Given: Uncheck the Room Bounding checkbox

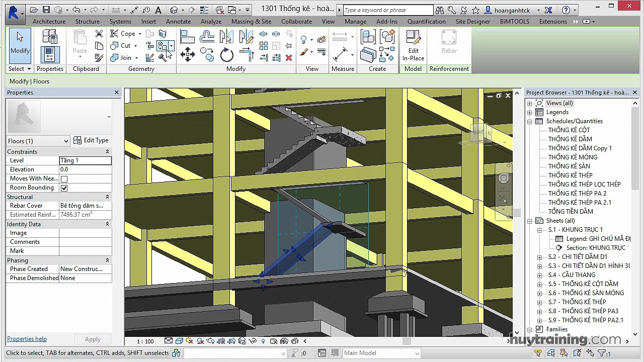Looking at the screenshot, I should (x=64, y=188).
